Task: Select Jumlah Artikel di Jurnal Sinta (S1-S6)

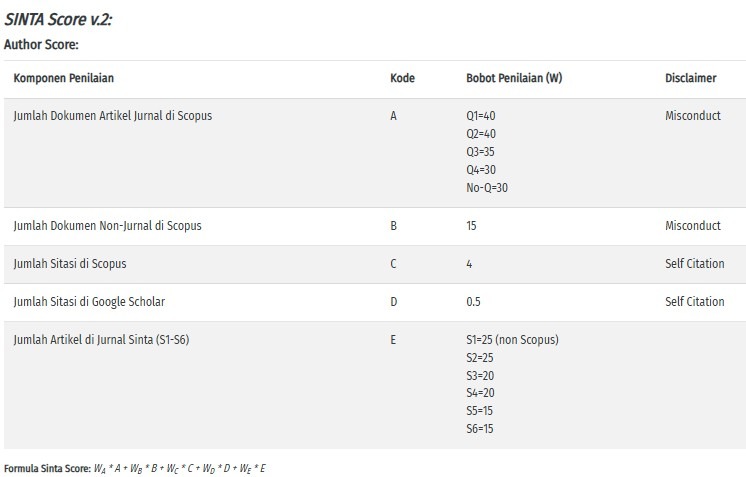Action: [101, 340]
